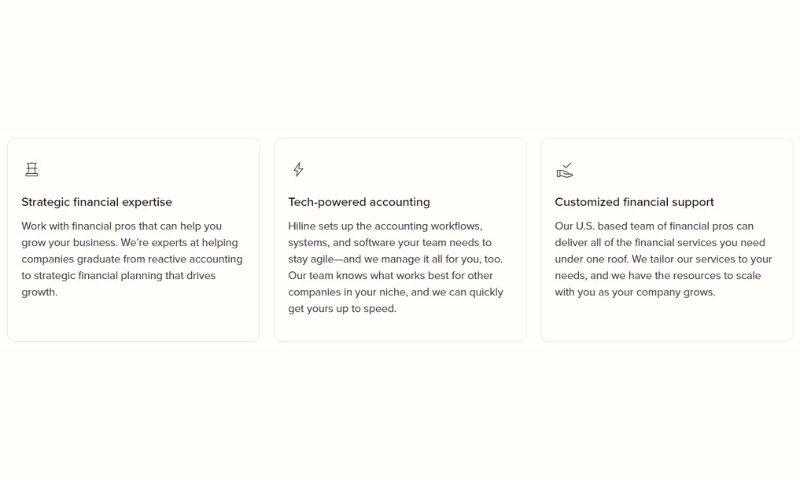This screenshot has height=480, width=800.
Task: Click the paragraph starting "Work with financial pros"
Action: pos(132,259)
